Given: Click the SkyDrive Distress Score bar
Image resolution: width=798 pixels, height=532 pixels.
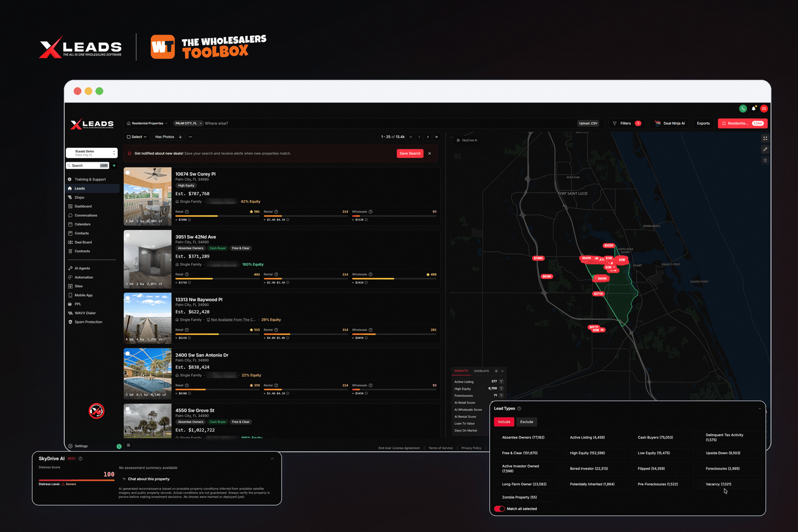Looking at the screenshot, I should (77, 480).
